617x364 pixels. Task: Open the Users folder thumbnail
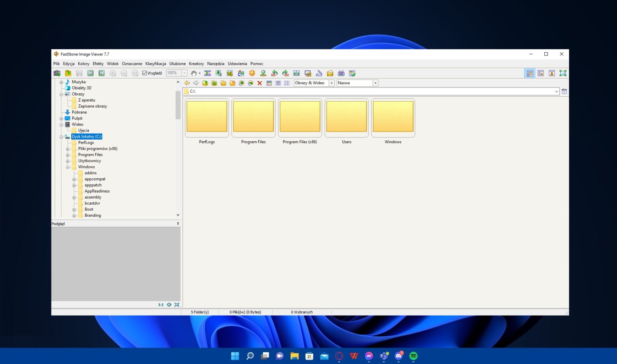(346, 117)
